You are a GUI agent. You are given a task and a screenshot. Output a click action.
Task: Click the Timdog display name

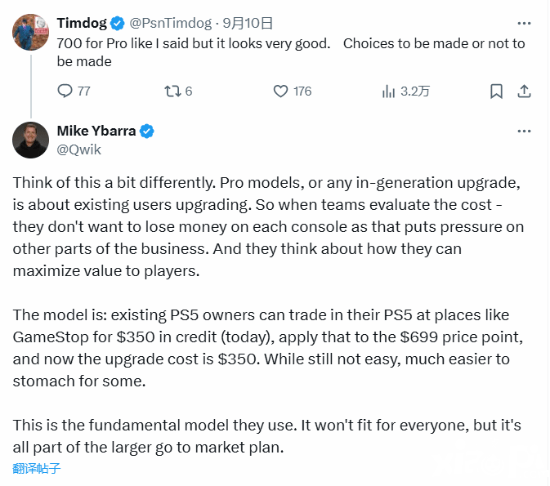tap(82, 23)
